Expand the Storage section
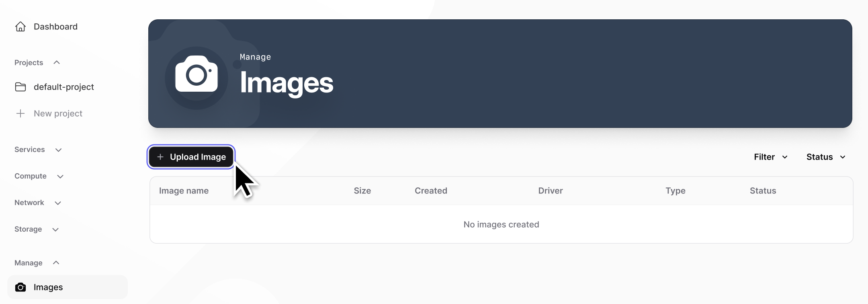The height and width of the screenshot is (304, 868). [55, 230]
